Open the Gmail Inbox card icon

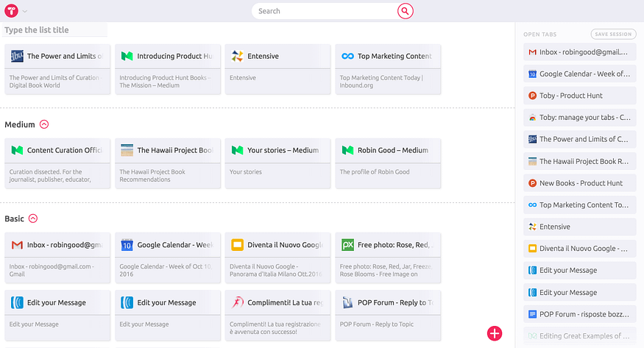[17, 245]
